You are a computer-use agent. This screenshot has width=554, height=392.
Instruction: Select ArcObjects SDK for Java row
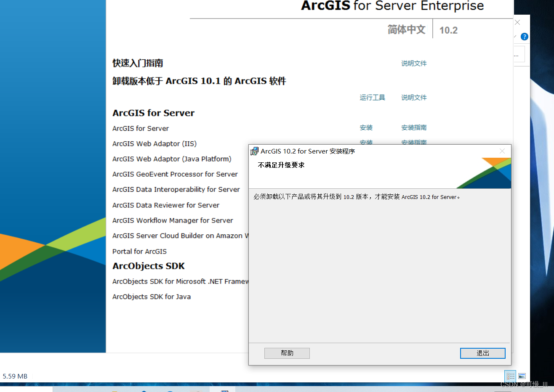pyautogui.click(x=152, y=297)
